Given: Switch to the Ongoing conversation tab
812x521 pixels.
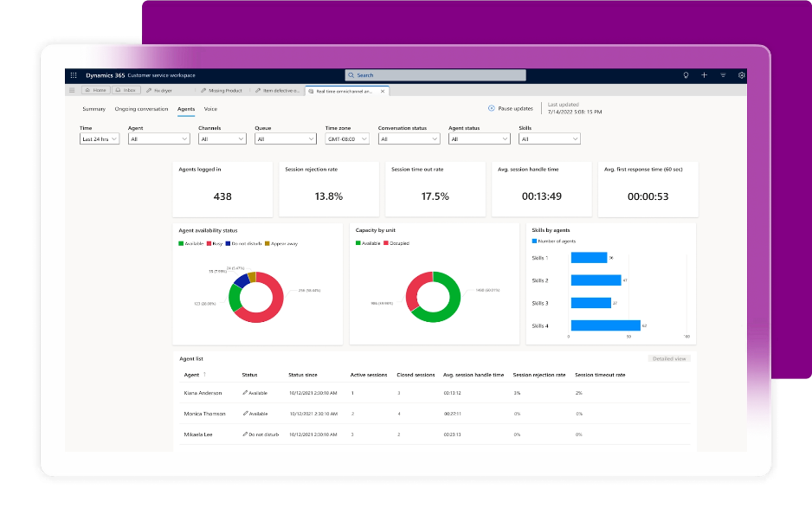Looking at the screenshot, I should tap(141, 109).
